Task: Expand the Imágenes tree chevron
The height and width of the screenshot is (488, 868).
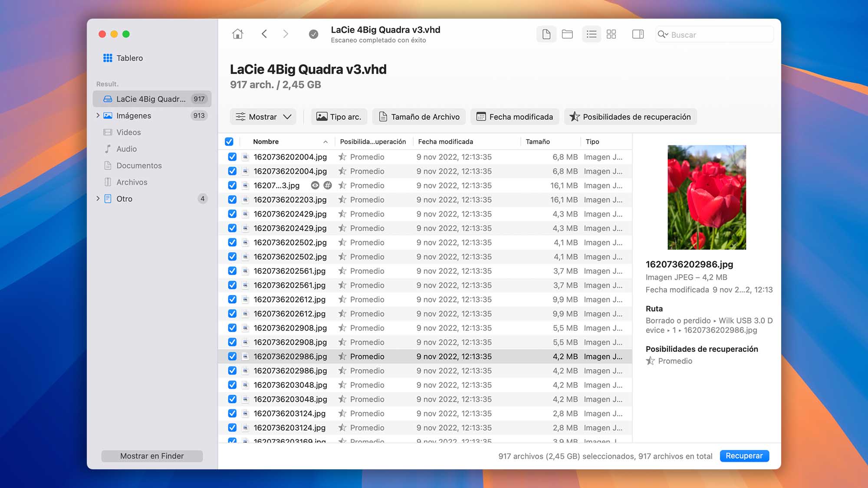Action: coord(98,115)
